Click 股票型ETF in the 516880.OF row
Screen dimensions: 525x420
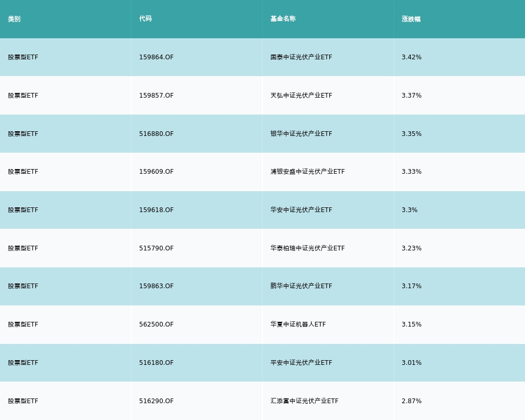tap(23, 134)
